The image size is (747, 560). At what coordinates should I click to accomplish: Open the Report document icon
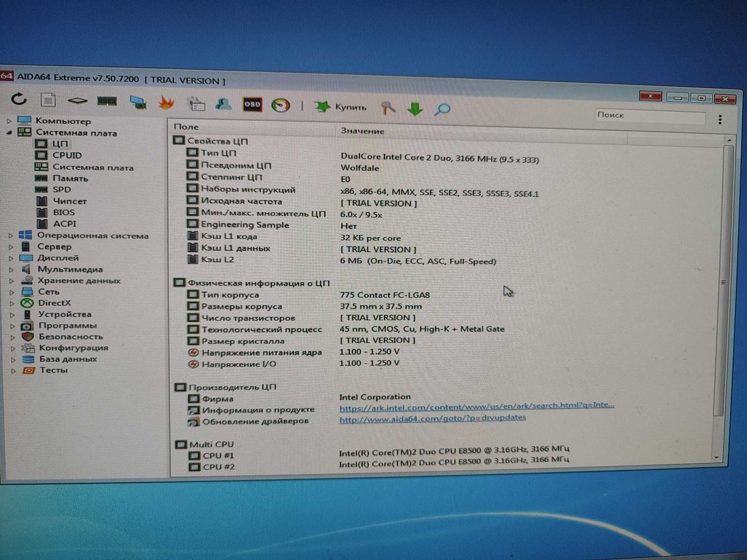click(x=48, y=100)
